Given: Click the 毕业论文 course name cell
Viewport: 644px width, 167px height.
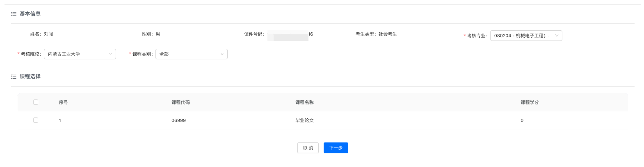Looking at the screenshot, I should 304,120.
